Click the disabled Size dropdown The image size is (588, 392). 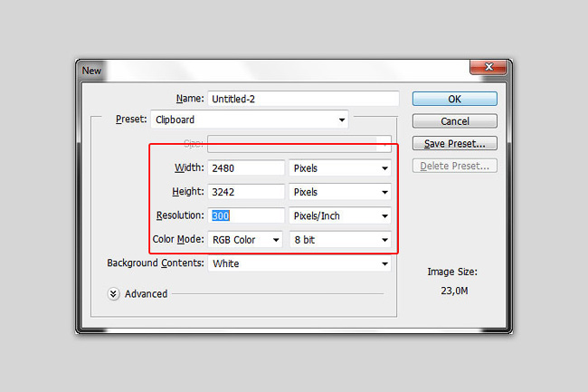pyautogui.click(x=299, y=144)
